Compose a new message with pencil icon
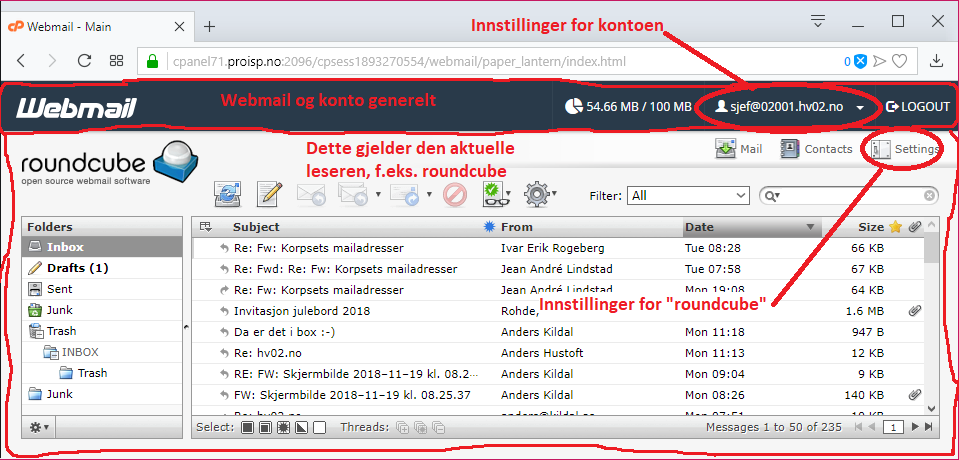 [x=269, y=195]
